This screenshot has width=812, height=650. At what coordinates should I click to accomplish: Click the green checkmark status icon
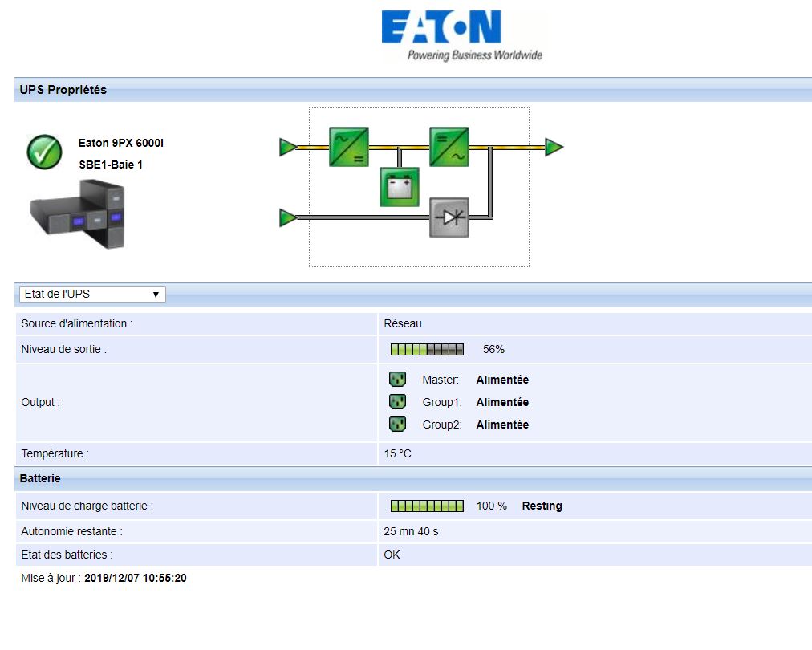point(45,152)
